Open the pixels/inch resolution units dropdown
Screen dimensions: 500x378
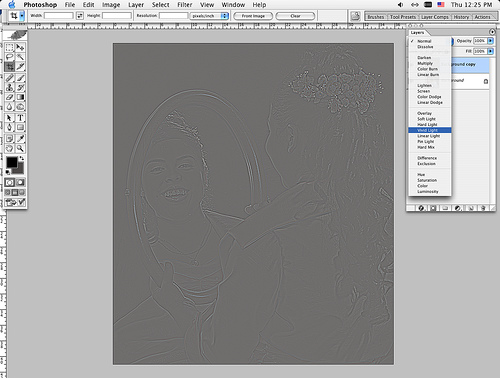pos(209,16)
